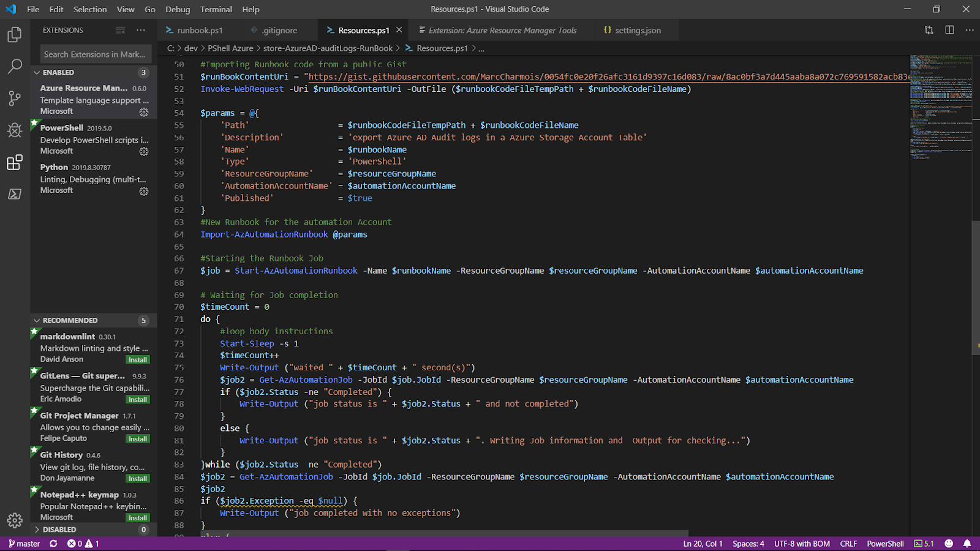Install the markdownlint extension
The image size is (980, 551).
click(x=137, y=359)
